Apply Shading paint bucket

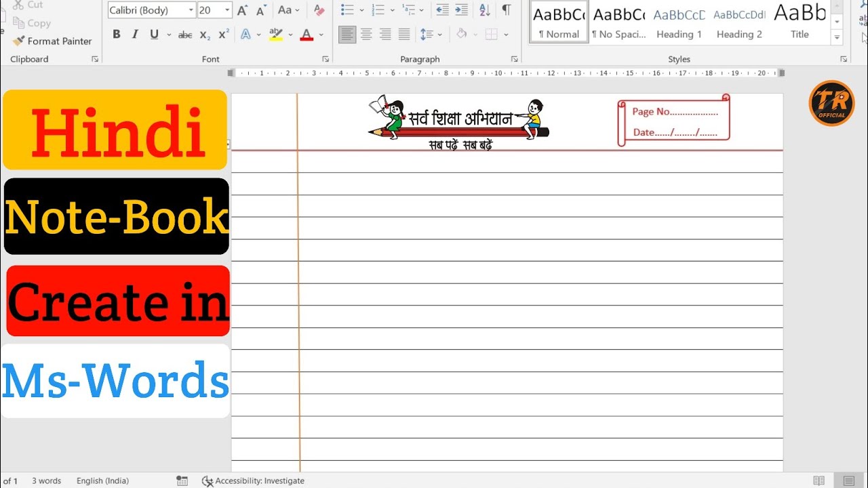pos(461,35)
